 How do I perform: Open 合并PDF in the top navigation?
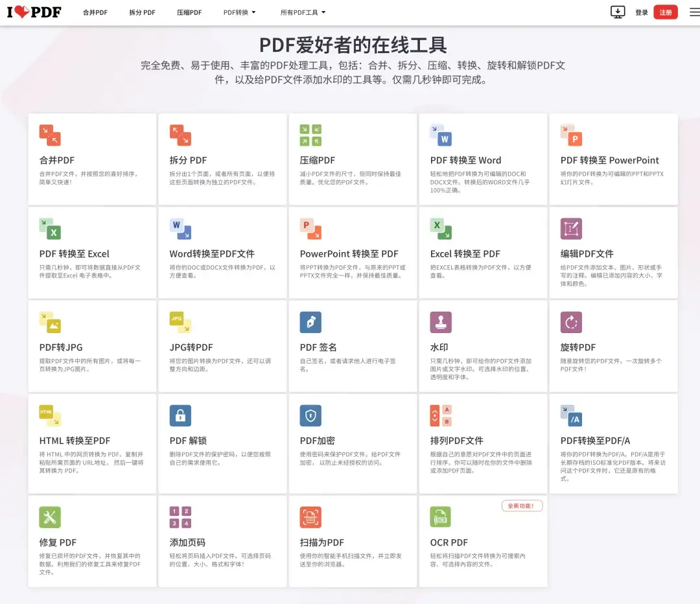coord(95,12)
